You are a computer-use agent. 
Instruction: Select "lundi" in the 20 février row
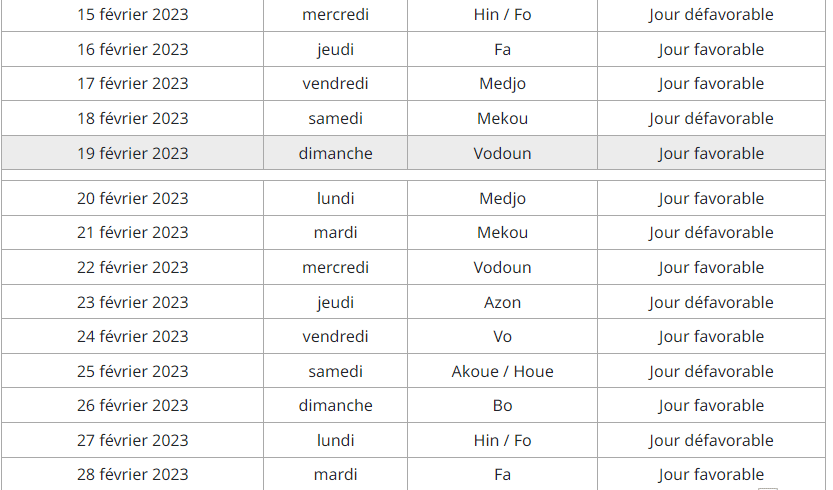(x=335, y=198)
